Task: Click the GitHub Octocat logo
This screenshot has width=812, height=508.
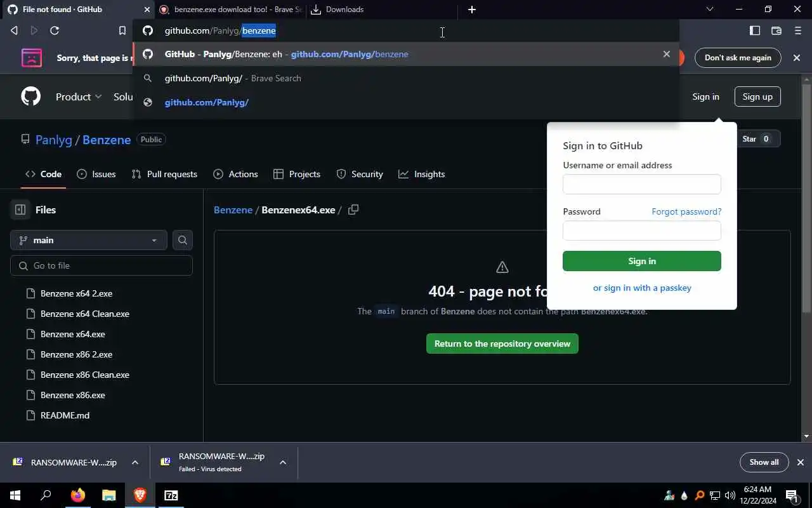Action: pyautogui.click(x=31, y=97)
